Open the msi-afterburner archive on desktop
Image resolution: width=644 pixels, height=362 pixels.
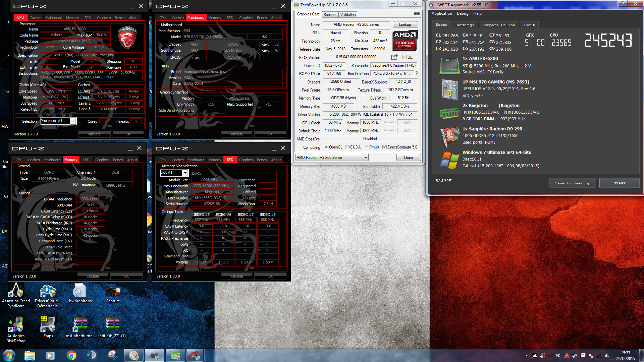[80, 327]
